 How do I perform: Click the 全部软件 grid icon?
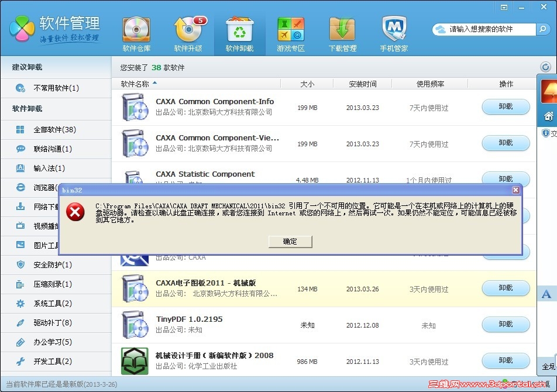(20, 130)
